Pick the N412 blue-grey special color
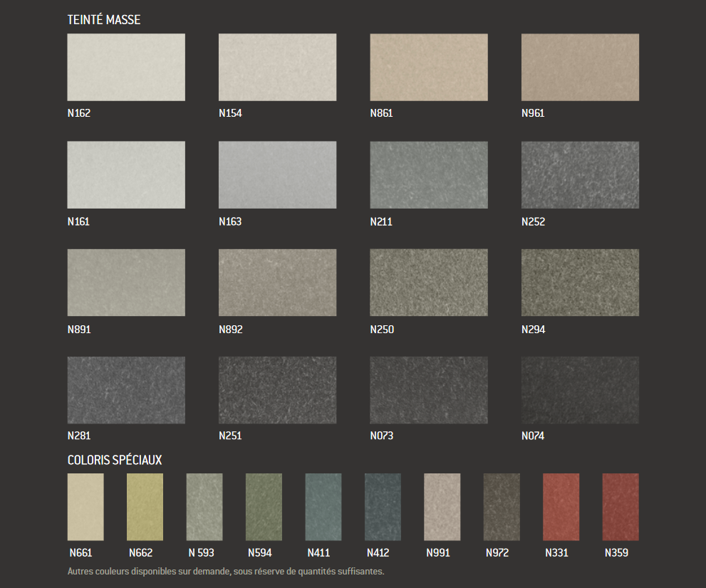Screen dimensions: 706x588 point(383,507)
